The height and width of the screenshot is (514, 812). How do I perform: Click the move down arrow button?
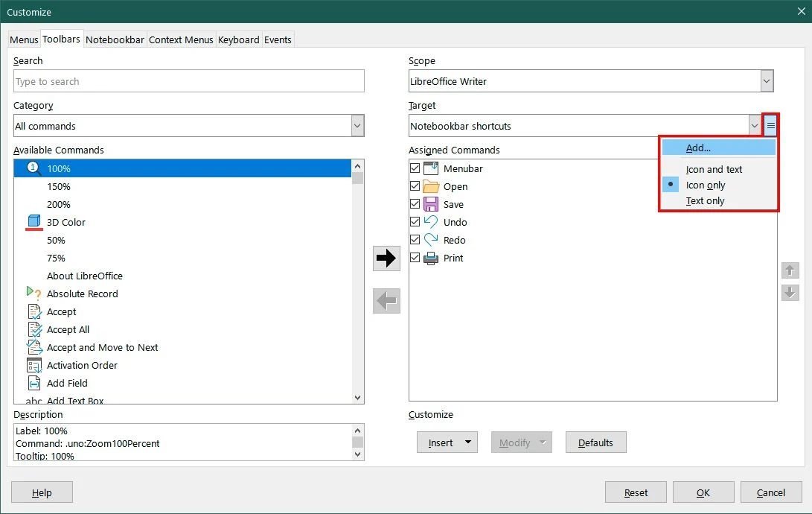coord(790,292)
